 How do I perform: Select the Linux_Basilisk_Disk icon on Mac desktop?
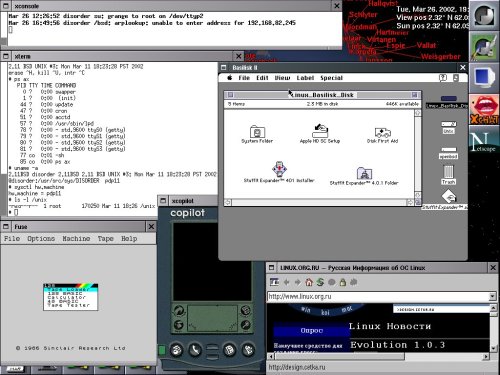click(448, 102)
